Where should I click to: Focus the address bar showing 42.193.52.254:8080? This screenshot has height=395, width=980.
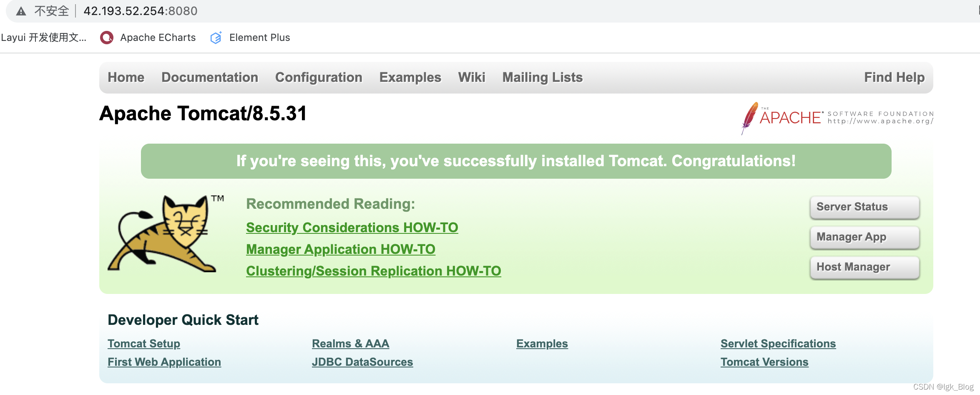click(x=141, y=11)
